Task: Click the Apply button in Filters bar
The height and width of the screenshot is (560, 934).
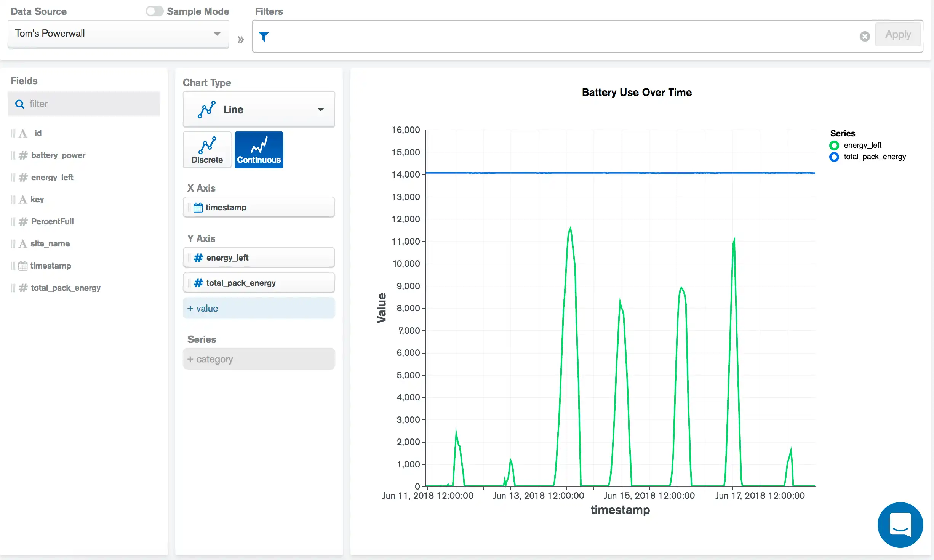Action: click(x=898, y=35)
